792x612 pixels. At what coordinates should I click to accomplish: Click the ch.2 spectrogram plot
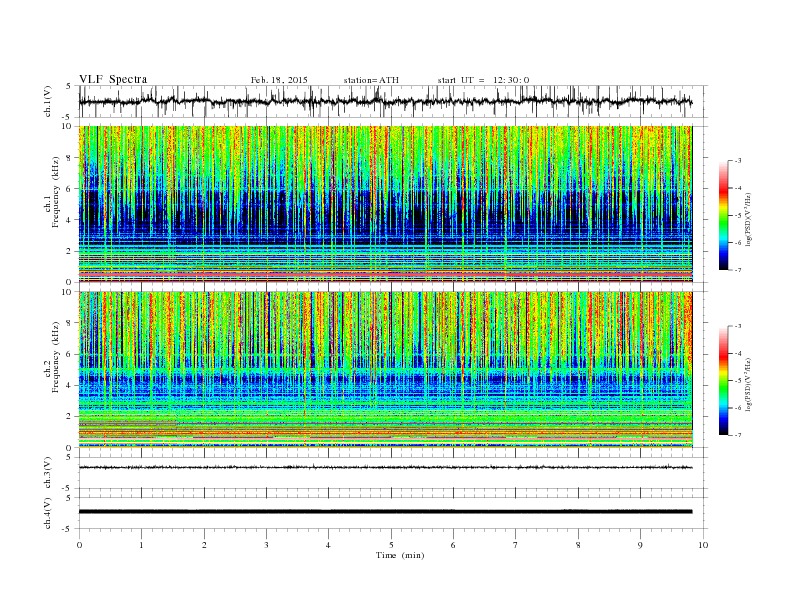(385, 369)
